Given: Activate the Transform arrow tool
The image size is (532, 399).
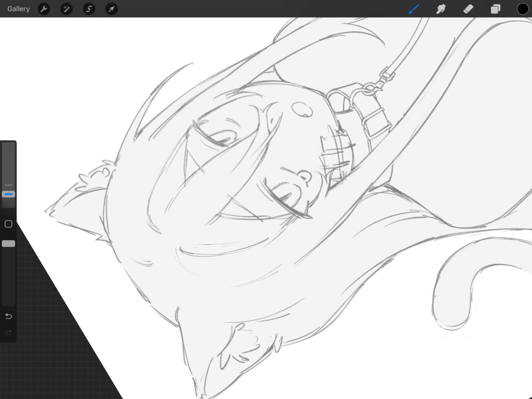Looking at the screenshot, I should point(112,9).
